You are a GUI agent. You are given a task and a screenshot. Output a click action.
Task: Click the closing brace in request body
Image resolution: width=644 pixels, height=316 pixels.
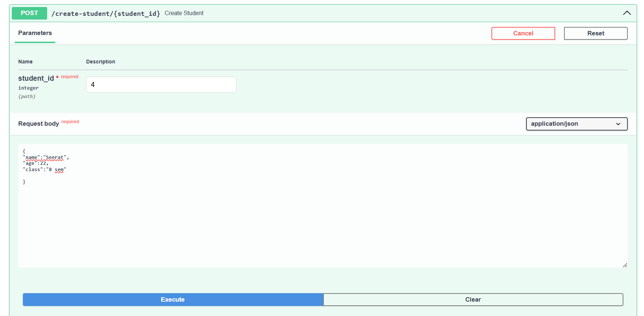click(x=24, y=182)
